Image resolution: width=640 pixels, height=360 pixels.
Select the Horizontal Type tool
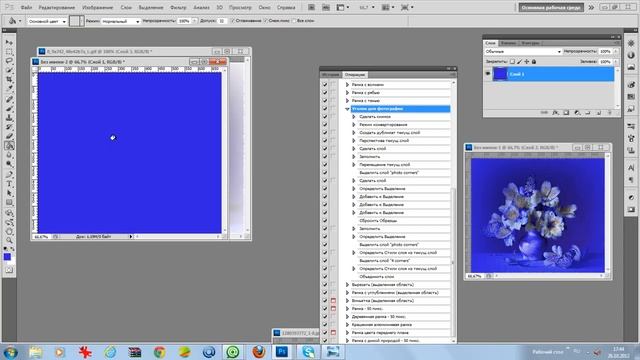(x=9, y=184)
